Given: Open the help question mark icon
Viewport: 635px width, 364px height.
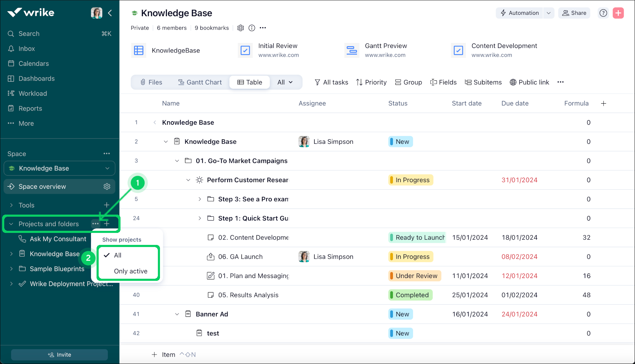Looking at the screenshot, I should click(x=603, y=13).
